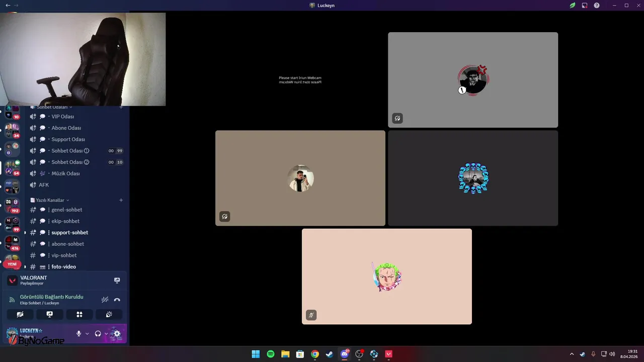Show hidden system tray icons

[x=572, y=354]
